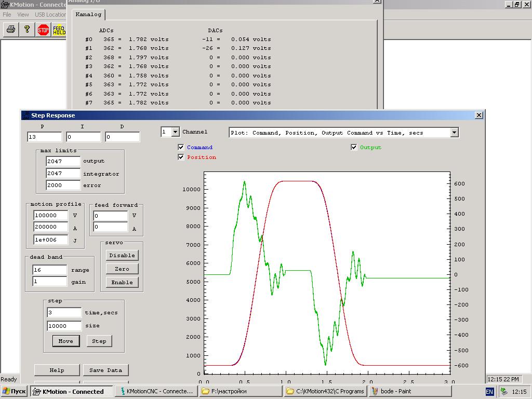Click the KMotion app icon in title bar
532x399 pixels.
[5, 5]
